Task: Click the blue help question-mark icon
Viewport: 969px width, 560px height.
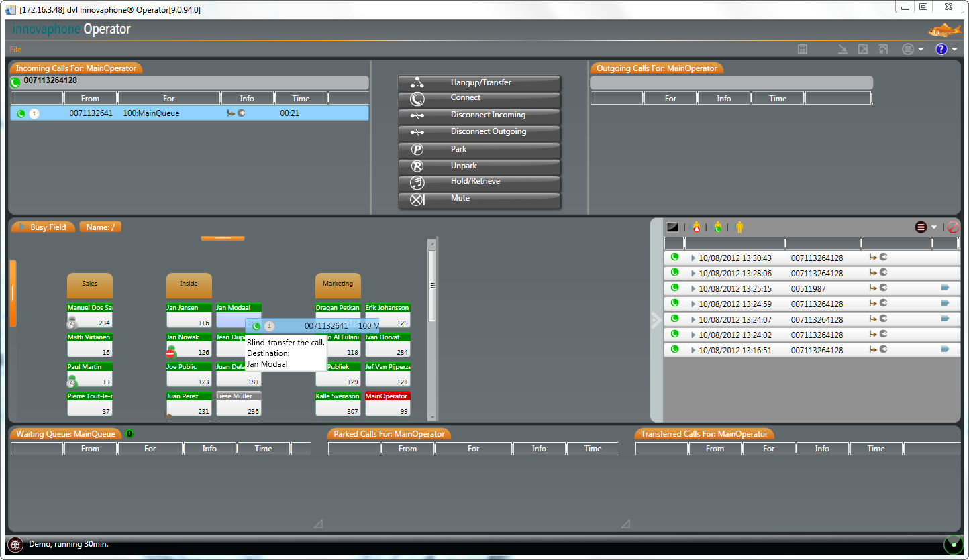Action: 941,49
